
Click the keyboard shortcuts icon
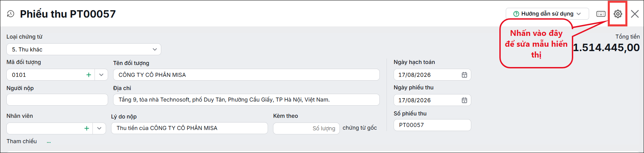[x=601, y=14]
